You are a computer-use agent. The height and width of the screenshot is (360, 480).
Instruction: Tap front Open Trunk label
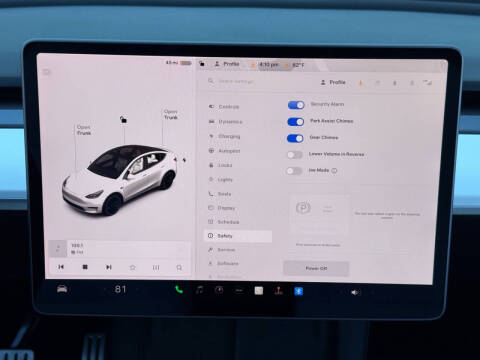tap(84, 130)
